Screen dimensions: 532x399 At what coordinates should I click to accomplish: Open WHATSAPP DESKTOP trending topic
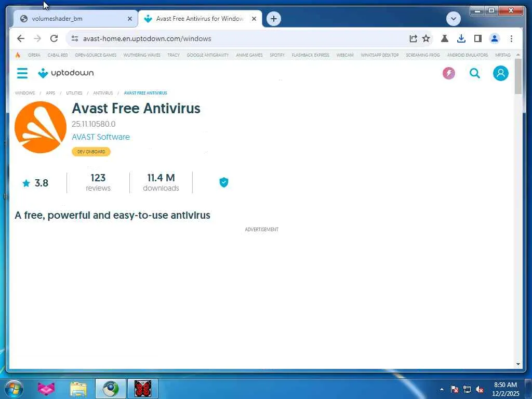pyautogui.click(x=380, y=55)
